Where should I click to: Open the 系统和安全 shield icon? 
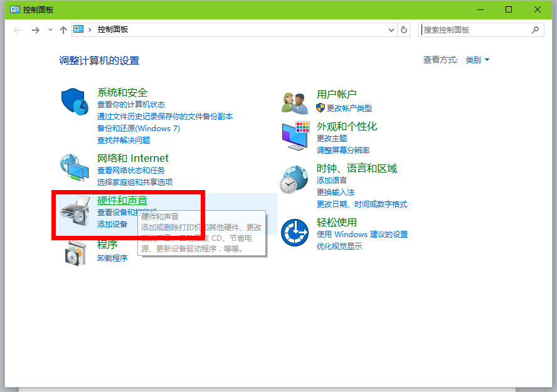click(75, 102)
